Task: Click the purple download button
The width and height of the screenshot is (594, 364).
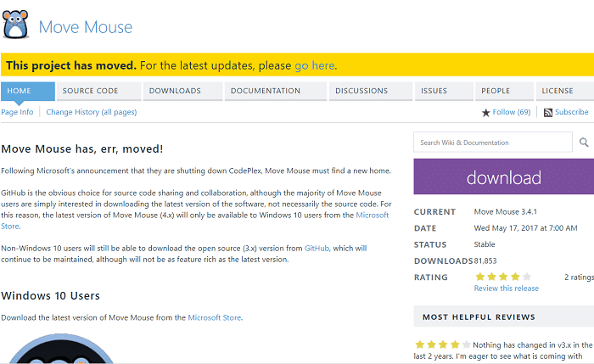Action: pyautogui.click(x=504, y=176)
